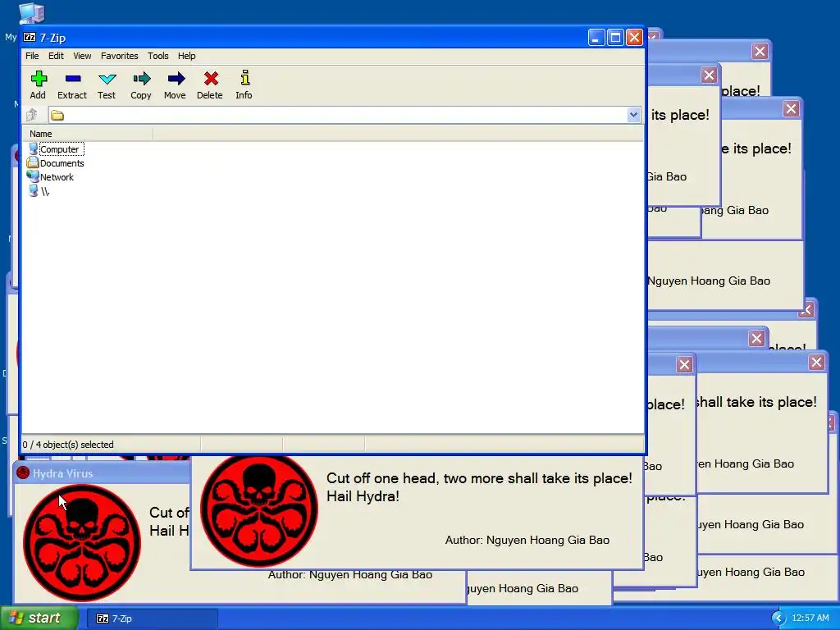Open the Edit menu
The height and width of the screenshot is (630, 840).
(x=56, y=56)
